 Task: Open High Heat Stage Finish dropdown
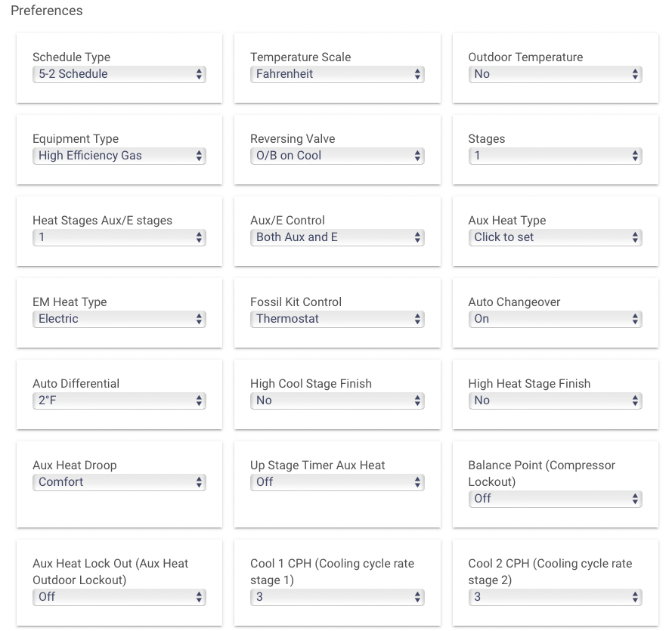(555, 401)
